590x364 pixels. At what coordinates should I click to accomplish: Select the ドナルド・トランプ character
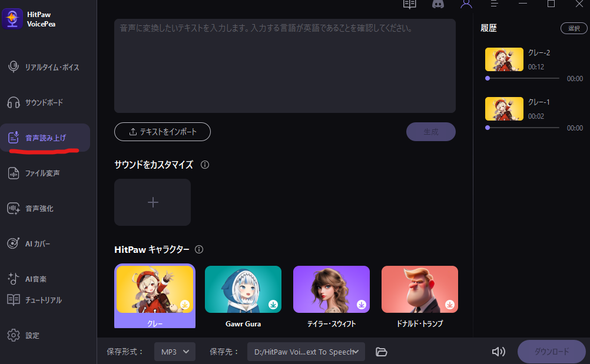pyautogui.click(x=420, y=289)
